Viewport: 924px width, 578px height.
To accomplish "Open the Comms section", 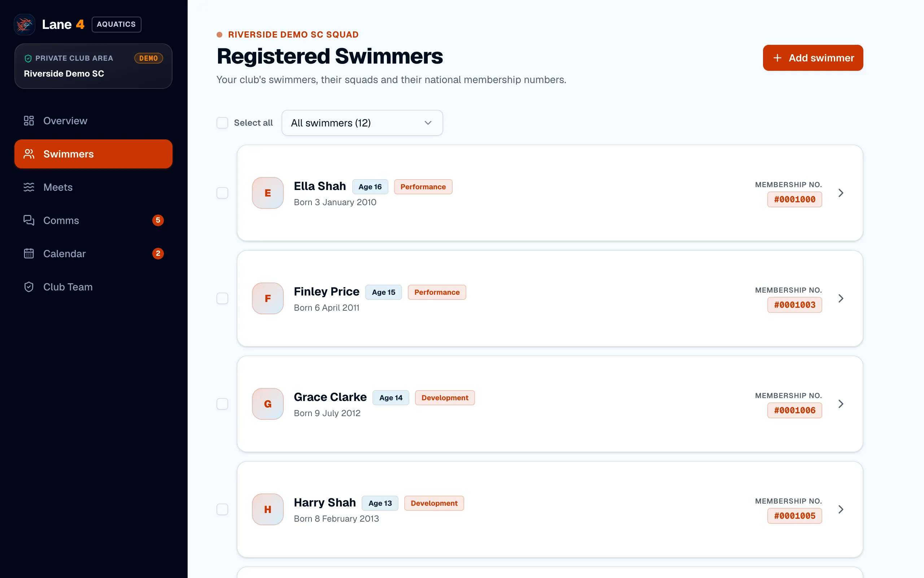I will (x=93, y=221).
